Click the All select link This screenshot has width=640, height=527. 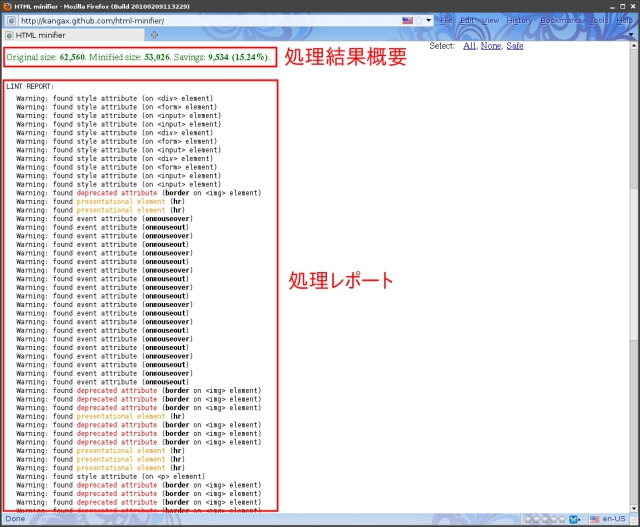pos(469,46)
